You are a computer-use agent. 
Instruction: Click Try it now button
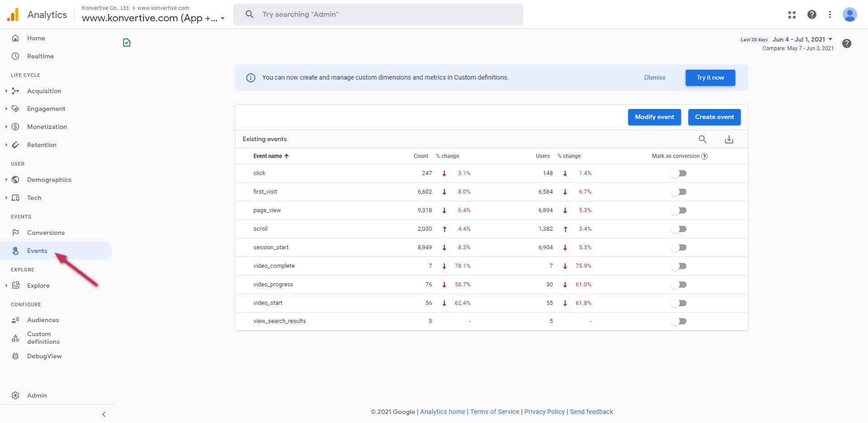click(x=710, y=78)
